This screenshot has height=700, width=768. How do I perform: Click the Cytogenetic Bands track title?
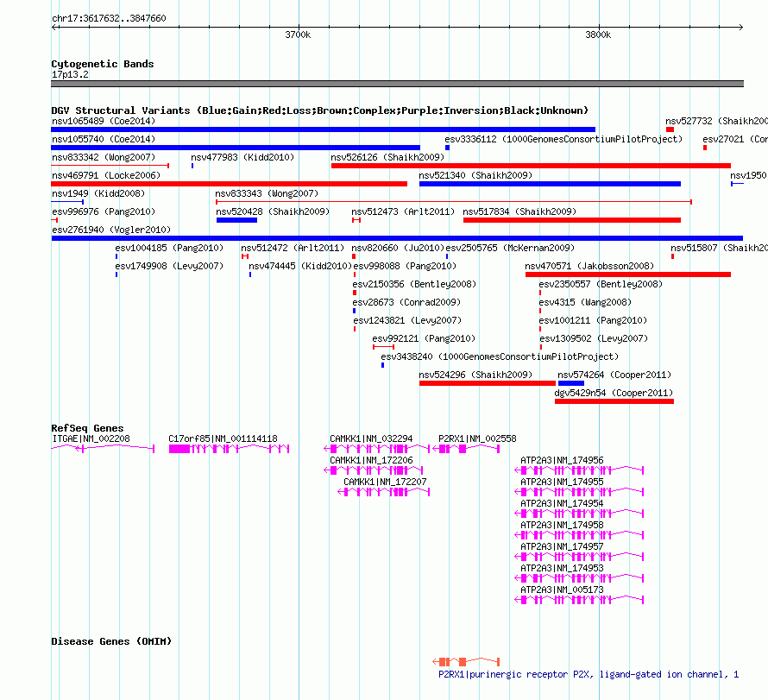tap(103, 64)
